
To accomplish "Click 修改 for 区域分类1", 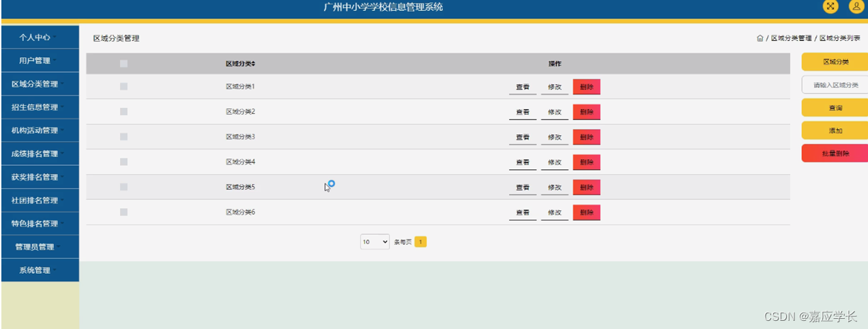I will coord(555,87).
